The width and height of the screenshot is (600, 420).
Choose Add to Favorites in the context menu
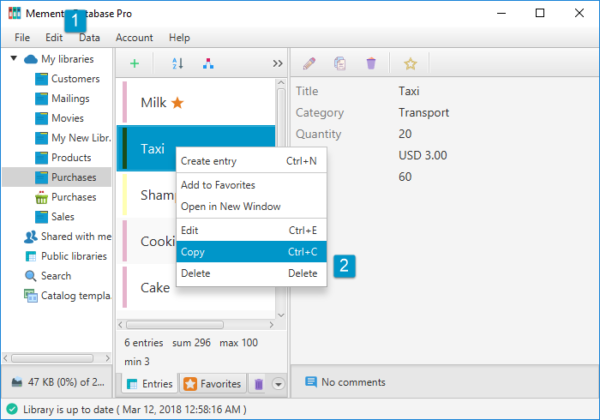[x=251, y=185]
